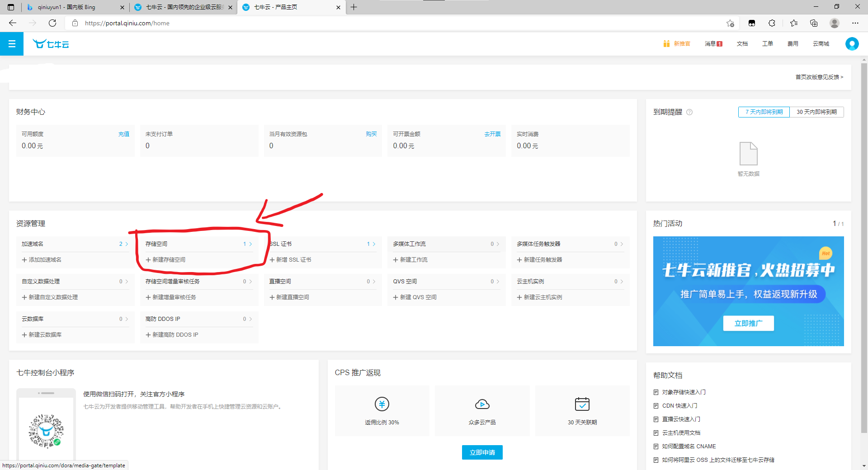Viewport: 868px width, 470px height.
Task: Close the 七牛云 - 产品主页 tab
Action: point(338,7)
